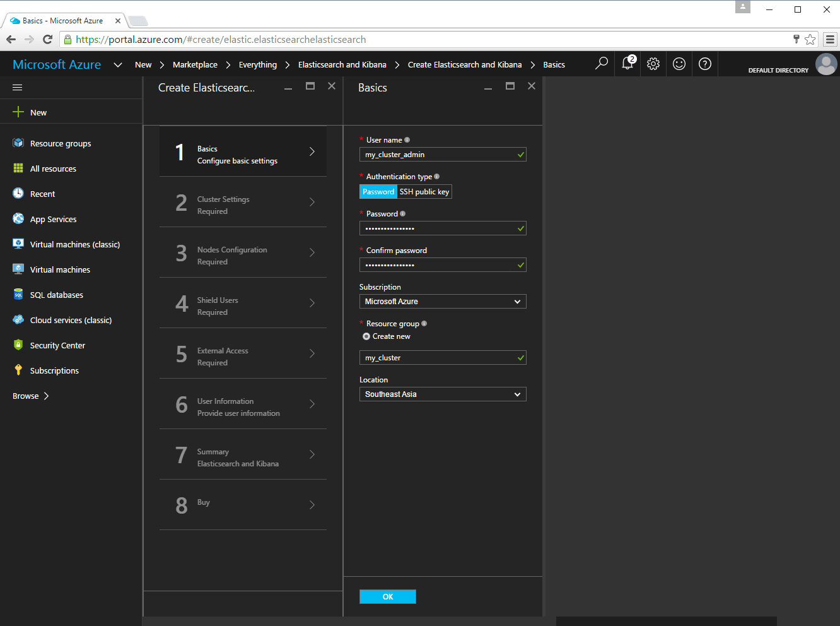The image size is (840, 626).
Task: Open Location dropdown Southeast Asia
Action: point(443,394)
